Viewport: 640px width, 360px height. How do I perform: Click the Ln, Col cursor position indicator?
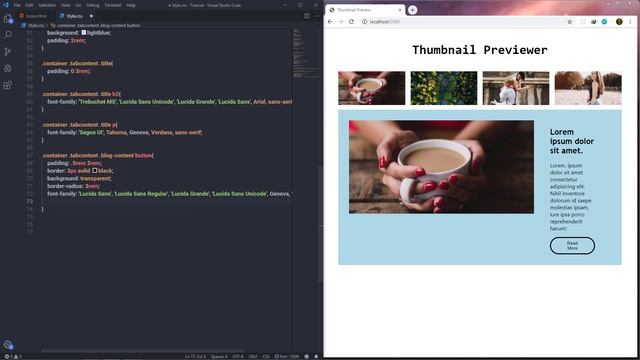(196, 356)
